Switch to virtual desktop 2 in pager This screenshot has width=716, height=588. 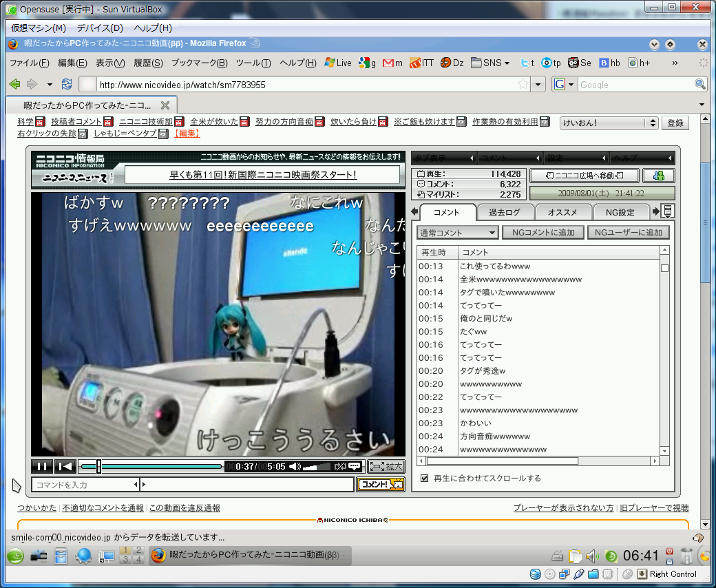(138, 551)
